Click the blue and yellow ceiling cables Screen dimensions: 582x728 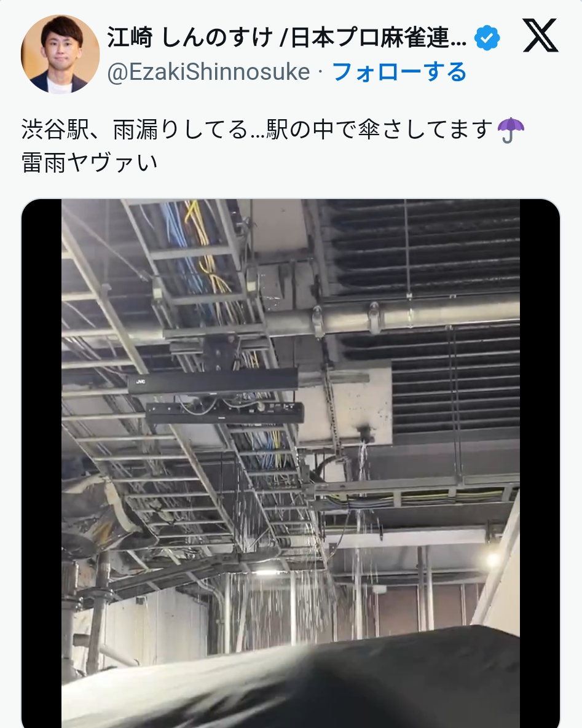[x=195, y=241]
